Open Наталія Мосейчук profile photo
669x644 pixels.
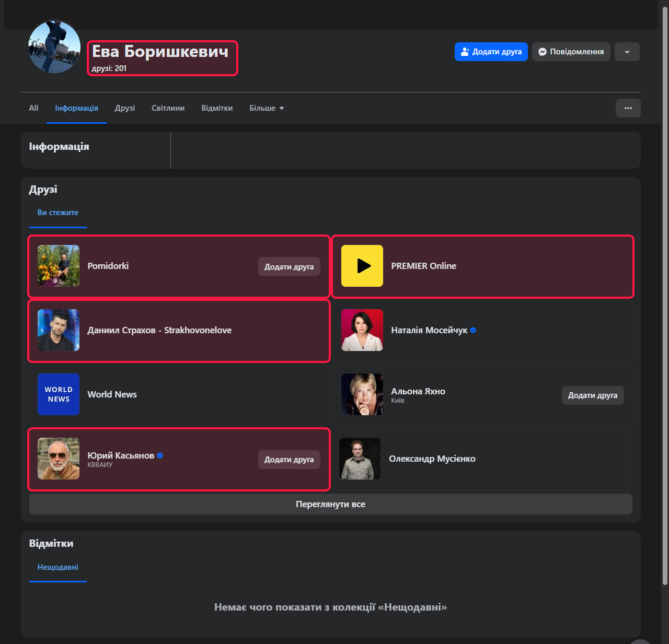[362, 330]
